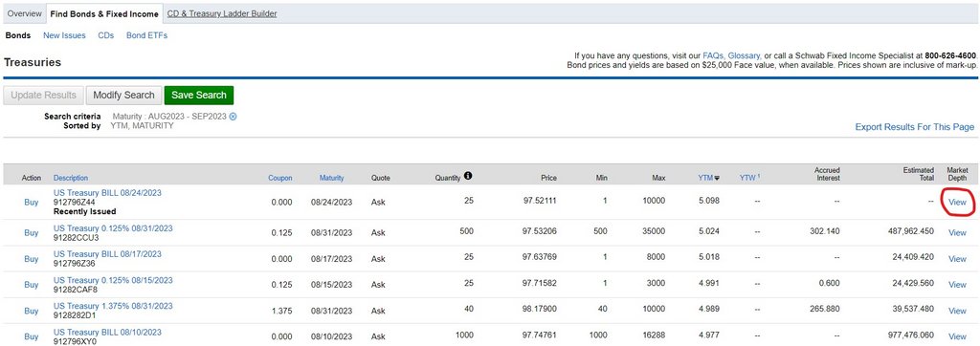This screenshot has height=346, width=980.
Task: View market depth for 0.125% 08/15/2023
Action: click(x=957, y=285)
